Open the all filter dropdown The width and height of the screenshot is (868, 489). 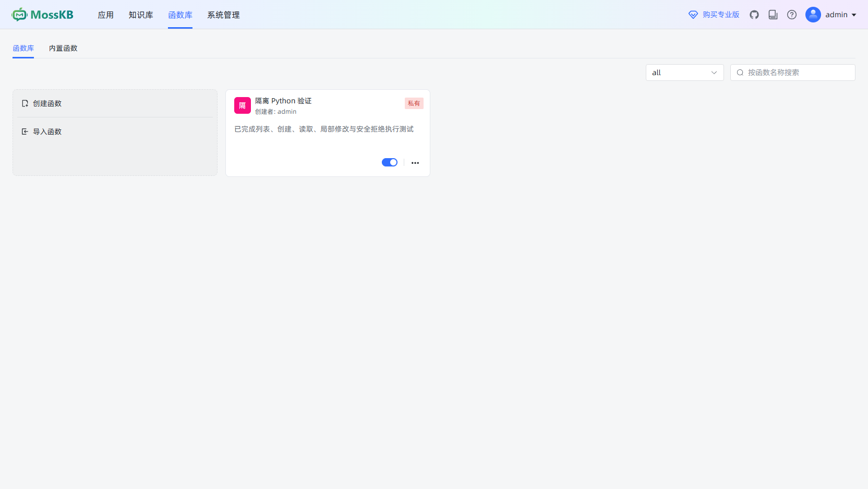pos(685,73)
